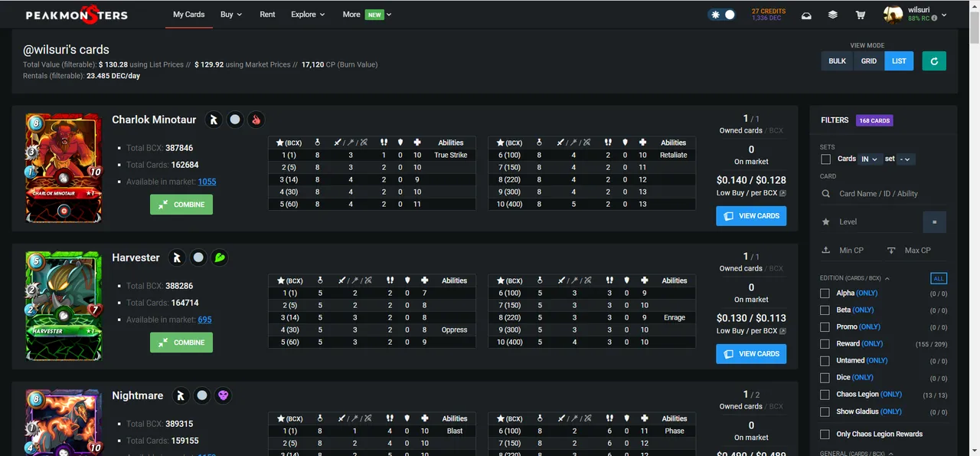Select LIST view mode
This screenshot has height=456, width=980.
[899, 61]
